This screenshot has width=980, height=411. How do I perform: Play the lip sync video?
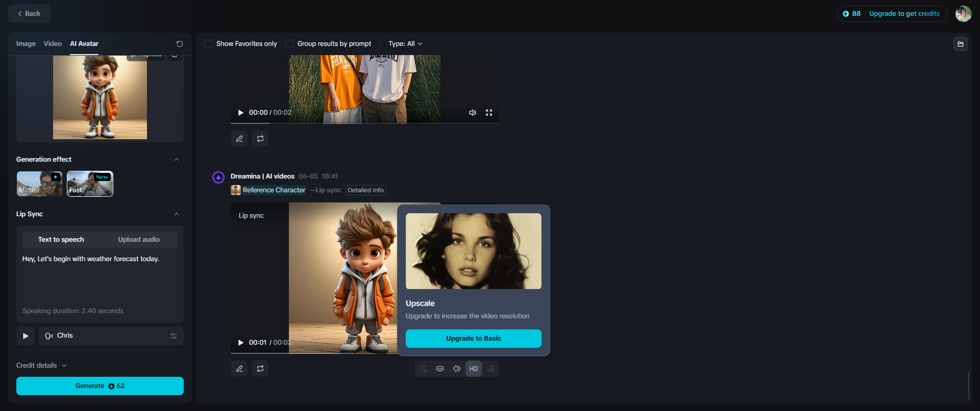241,343
